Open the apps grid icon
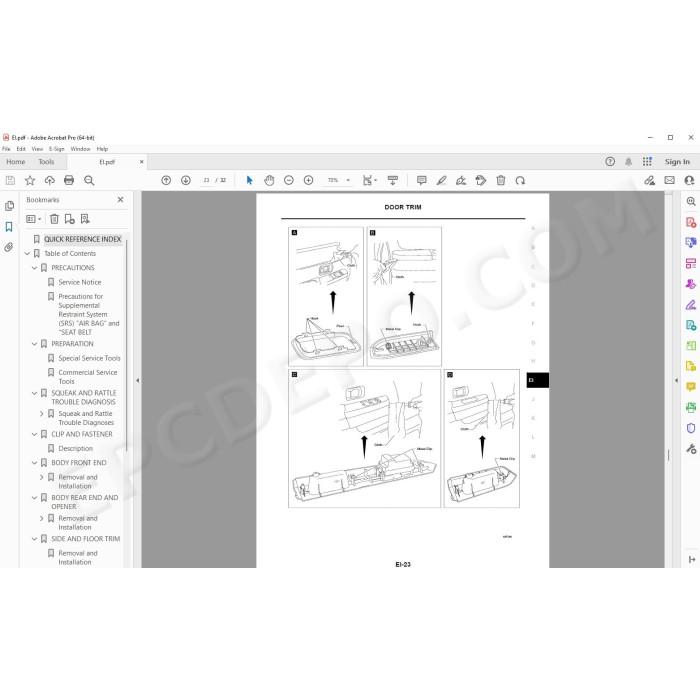This screenshot has width=700, height=700. (647, 162)
